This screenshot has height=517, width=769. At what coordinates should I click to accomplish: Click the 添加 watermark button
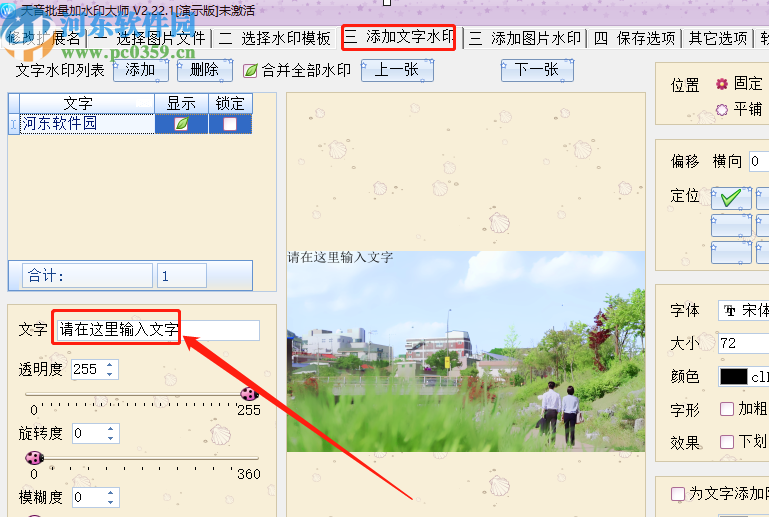(x=141, y=70)
